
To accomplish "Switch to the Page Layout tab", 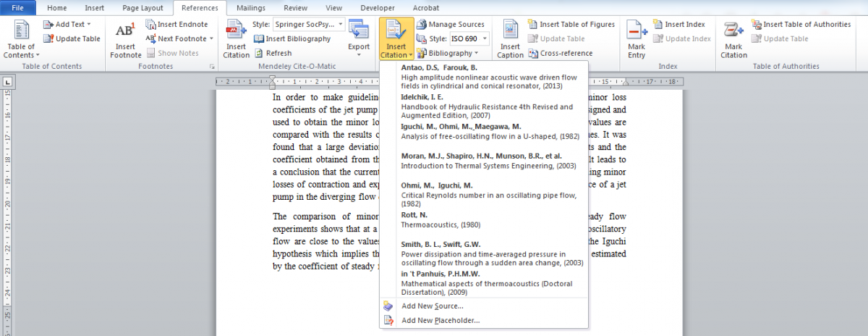I will (142, 8).
